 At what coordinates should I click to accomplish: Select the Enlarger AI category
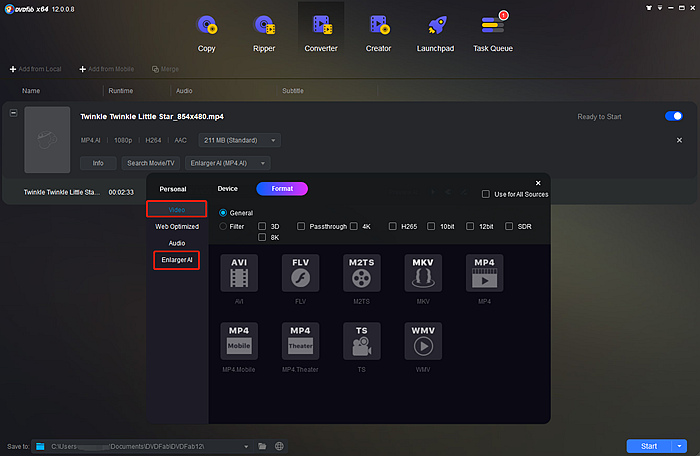[177, 260]
